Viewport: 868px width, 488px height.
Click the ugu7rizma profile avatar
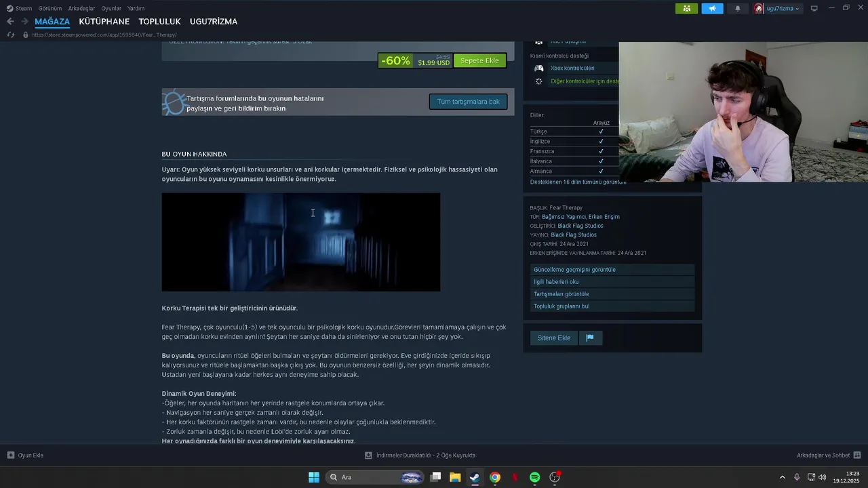coord(759,8)
